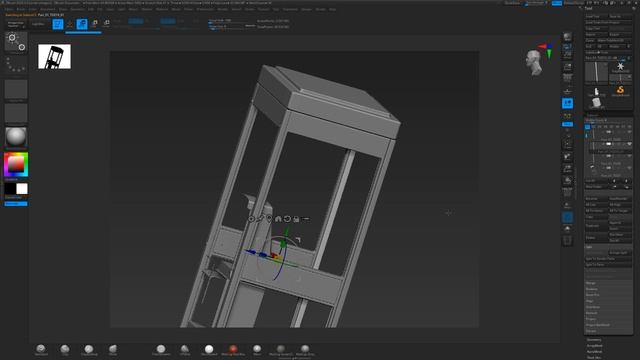640x360 pixels.
Task: Click the BPR render icon on right shelf
Action: pos(567,38)
